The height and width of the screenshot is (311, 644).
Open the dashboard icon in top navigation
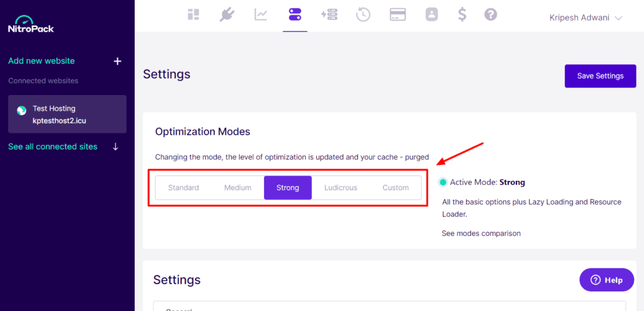coord(193,14)
